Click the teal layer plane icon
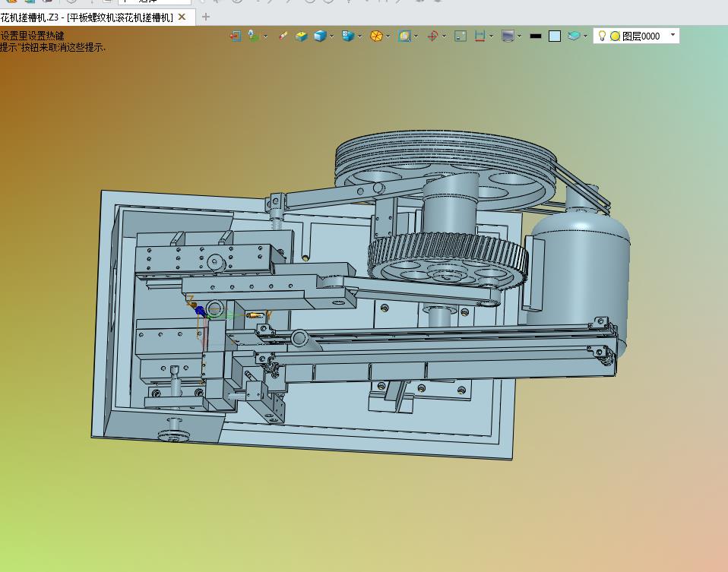 (574, 36)
